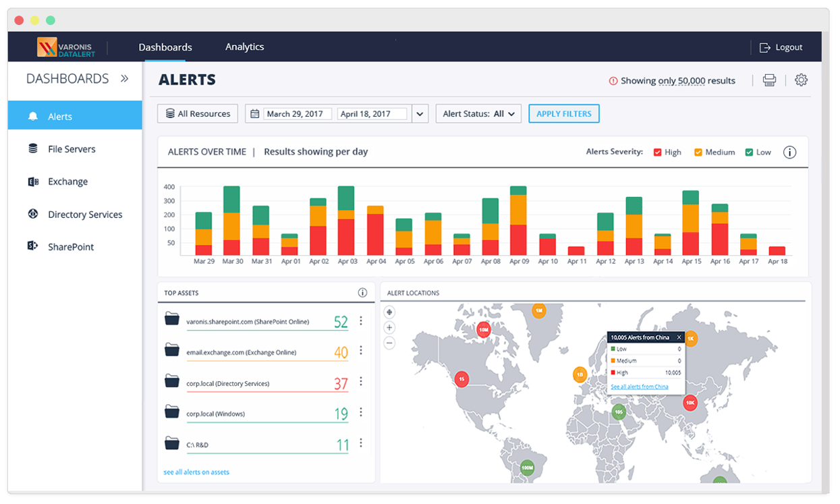Select the Dashboards tab
This screenshot has height=504, width=840.
[x=165, y=47]
